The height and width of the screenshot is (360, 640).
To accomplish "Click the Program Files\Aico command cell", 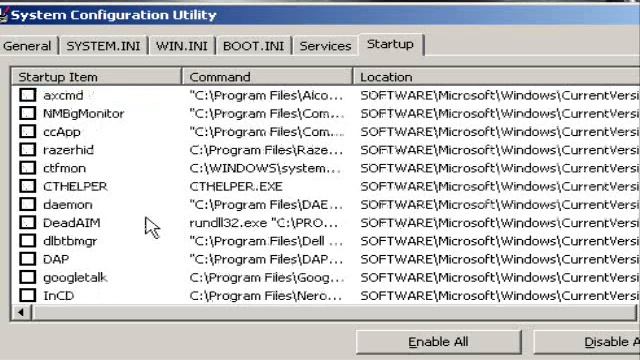I will pos(267,96).
